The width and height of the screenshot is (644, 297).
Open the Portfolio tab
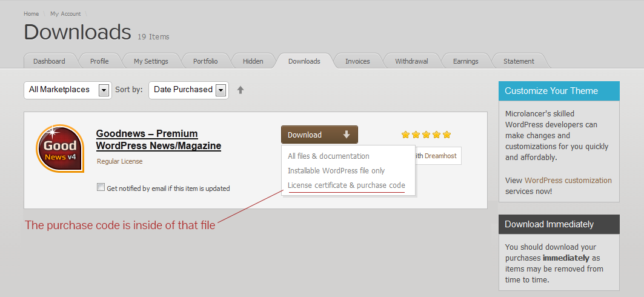[205, 61]
